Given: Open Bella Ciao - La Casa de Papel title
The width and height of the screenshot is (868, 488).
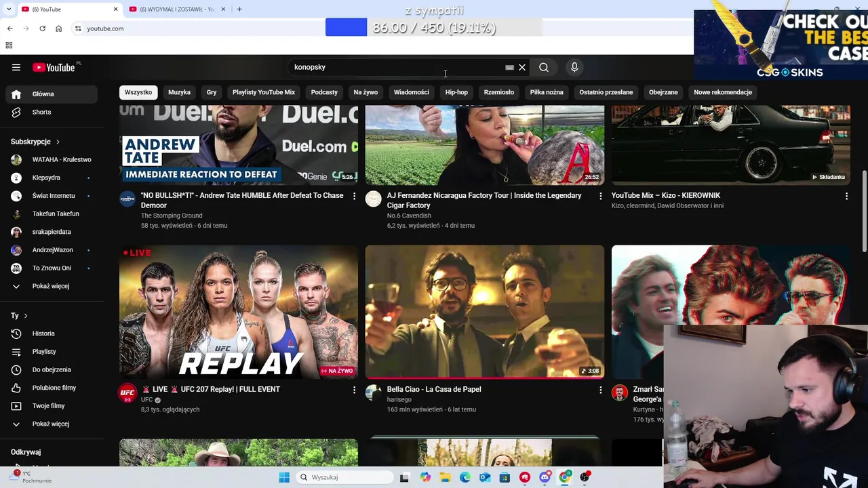Looking at the screenshot, I should pyautogui.click(x=434, y=389).
